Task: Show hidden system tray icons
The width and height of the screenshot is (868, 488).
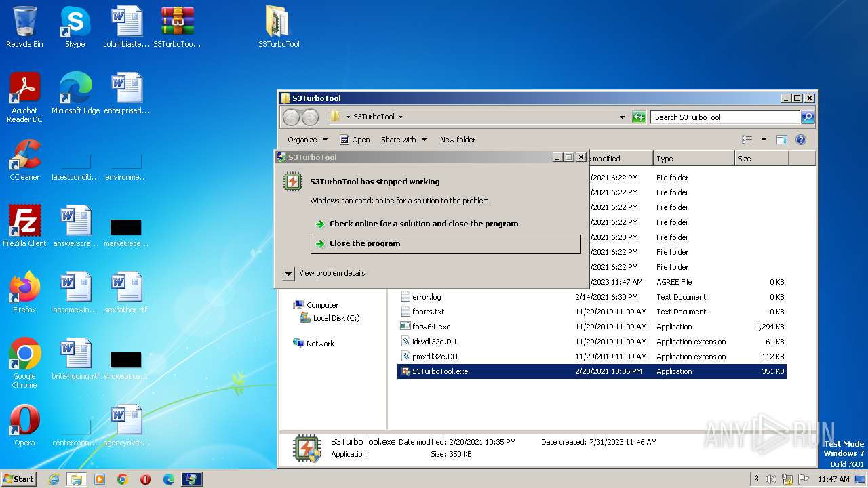Action: (x=757, y=479)
